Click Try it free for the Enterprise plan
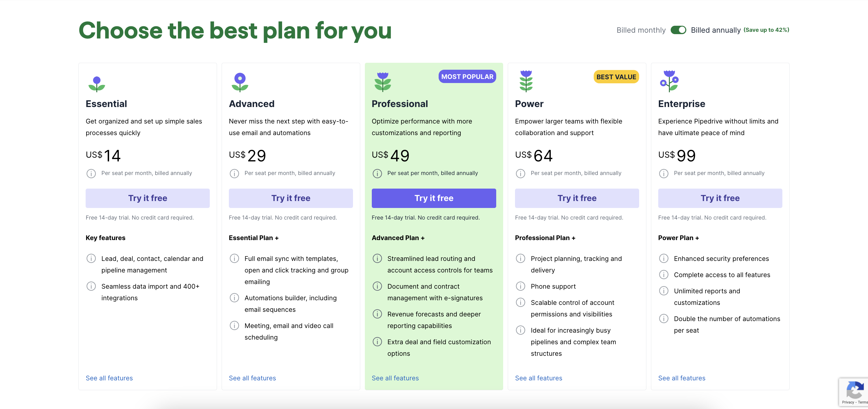Screen dimensions: 868x409 pyautogui.click(x=720, y=198)
